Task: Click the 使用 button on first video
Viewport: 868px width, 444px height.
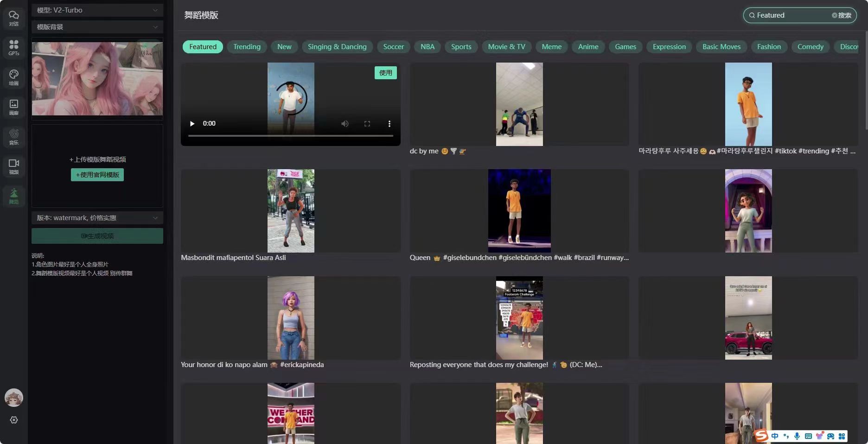Action: pos(385,73)
